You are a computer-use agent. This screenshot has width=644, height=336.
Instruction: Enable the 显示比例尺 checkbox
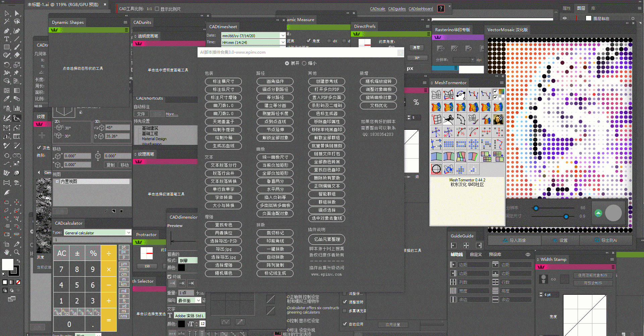[x=157, y=9]
